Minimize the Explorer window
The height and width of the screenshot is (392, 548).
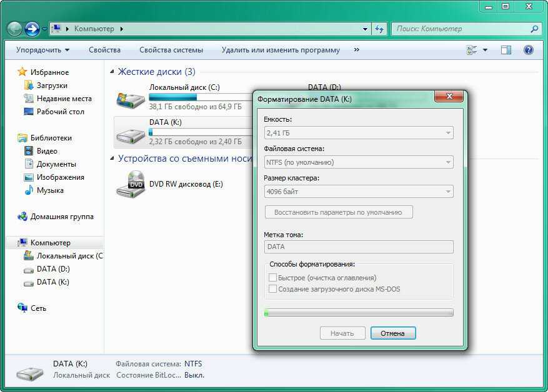point(488,6)
